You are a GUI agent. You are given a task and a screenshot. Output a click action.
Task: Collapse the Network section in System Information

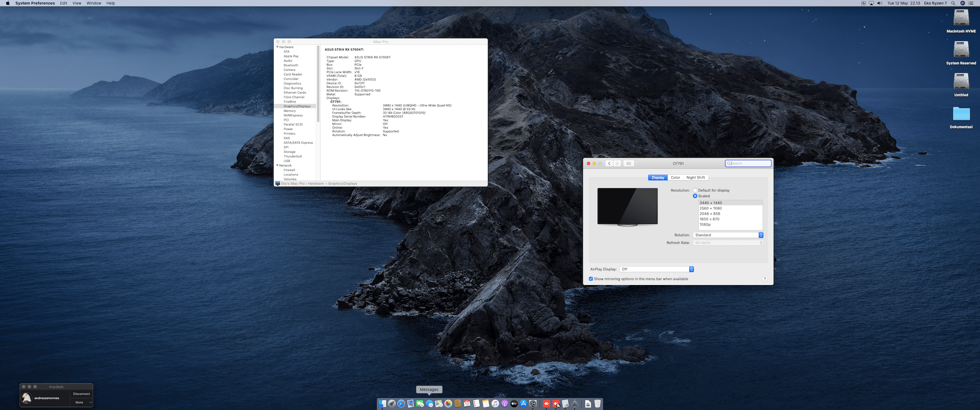tap(277, 165)
